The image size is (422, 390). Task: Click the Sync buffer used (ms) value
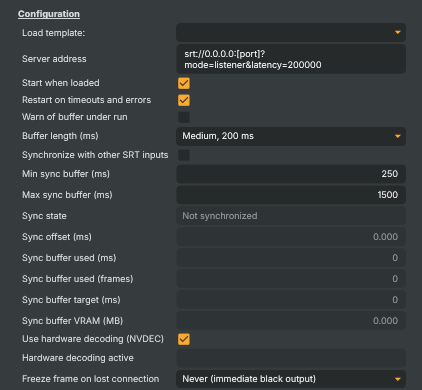coord(291,258)
